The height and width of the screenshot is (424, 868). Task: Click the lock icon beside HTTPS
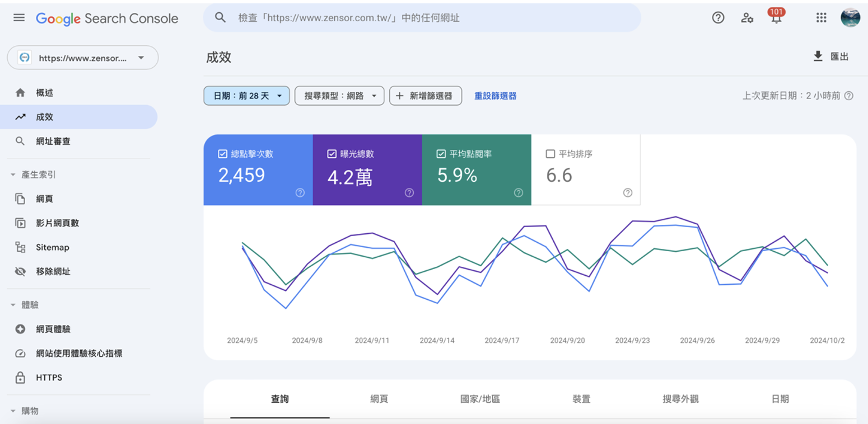[20, 378]
